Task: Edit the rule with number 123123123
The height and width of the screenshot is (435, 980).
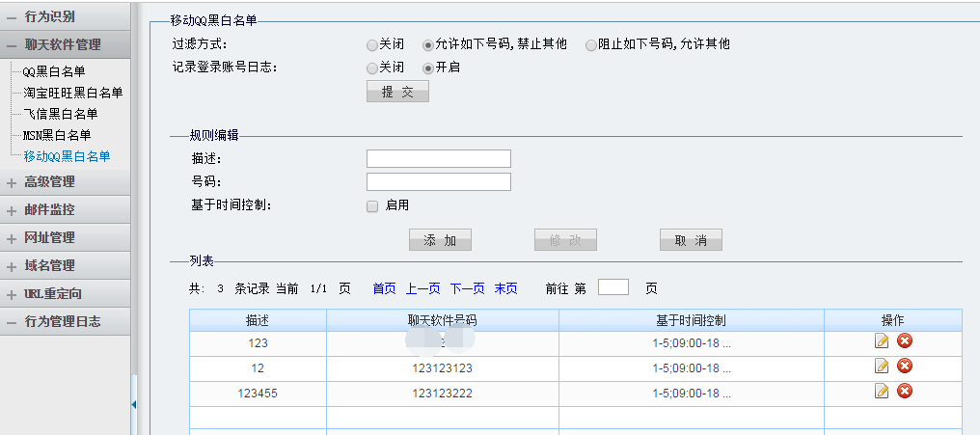Action: [x=882, y=366]
